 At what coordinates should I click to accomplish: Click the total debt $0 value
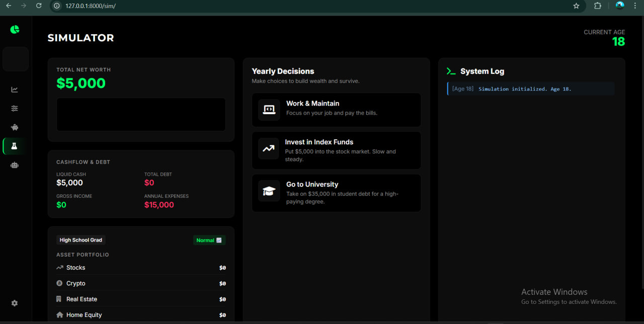click(149, 183)
